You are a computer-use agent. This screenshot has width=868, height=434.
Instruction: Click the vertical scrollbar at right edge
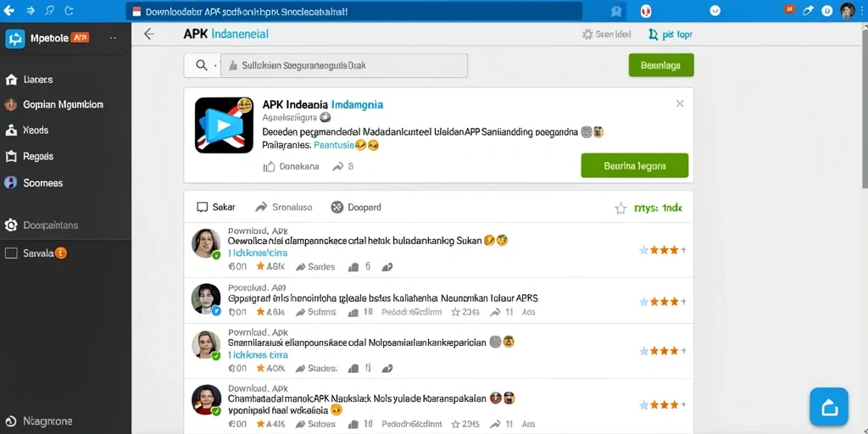point(864,108)
